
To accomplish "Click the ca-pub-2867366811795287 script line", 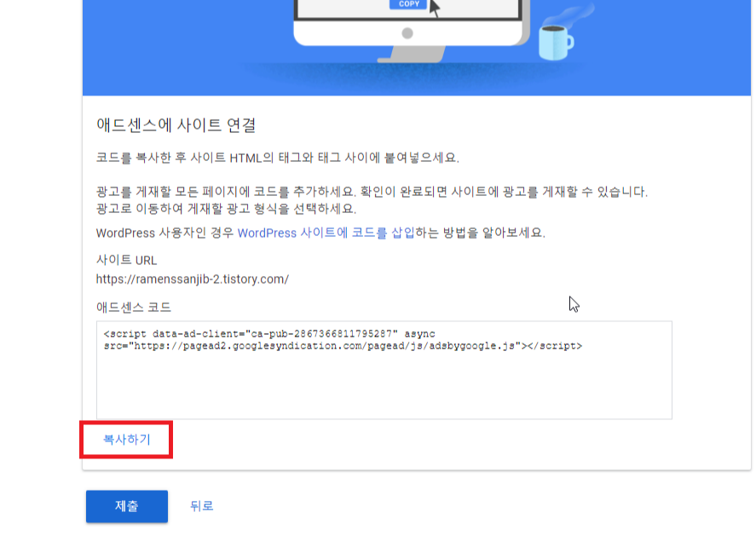I will pyautogui.click(x=269, y=334).
